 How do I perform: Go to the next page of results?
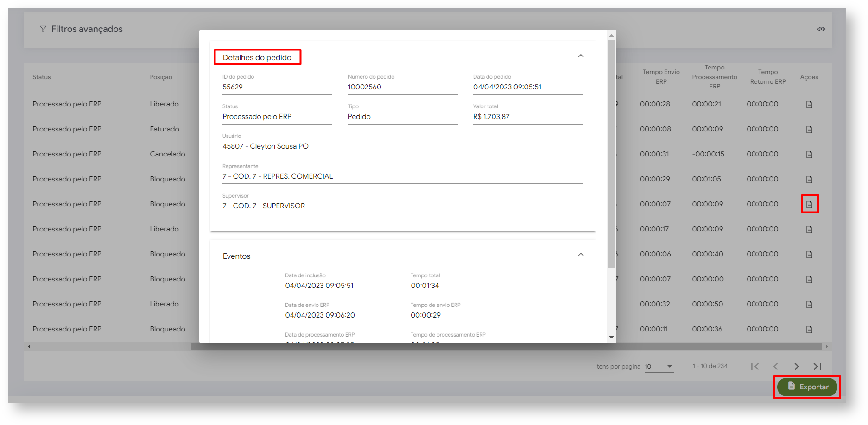click(796, 366)
